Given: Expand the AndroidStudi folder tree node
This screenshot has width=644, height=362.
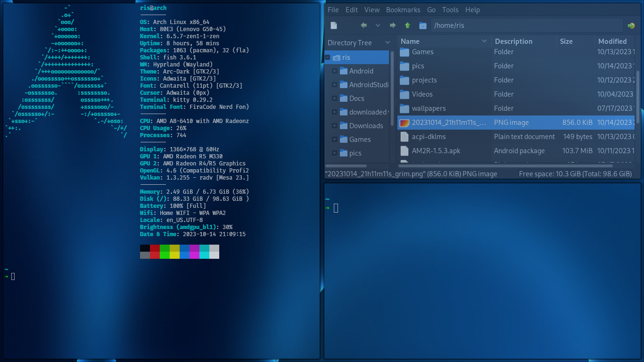Looking at the screenshot, I should (x=334, y=85).
